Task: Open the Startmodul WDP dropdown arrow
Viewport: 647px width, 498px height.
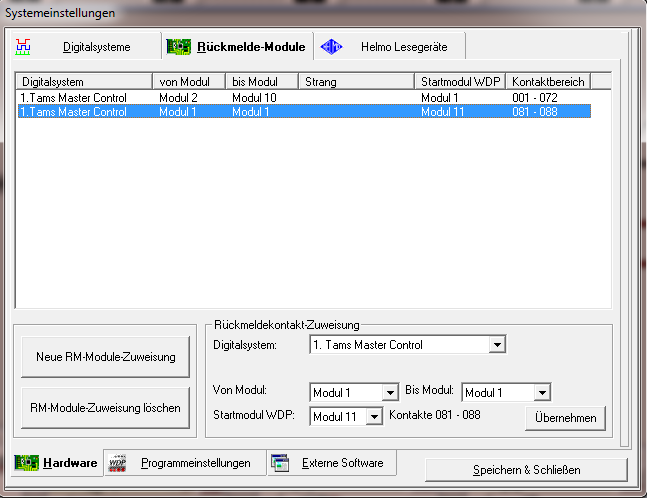Action: (374, 416)
